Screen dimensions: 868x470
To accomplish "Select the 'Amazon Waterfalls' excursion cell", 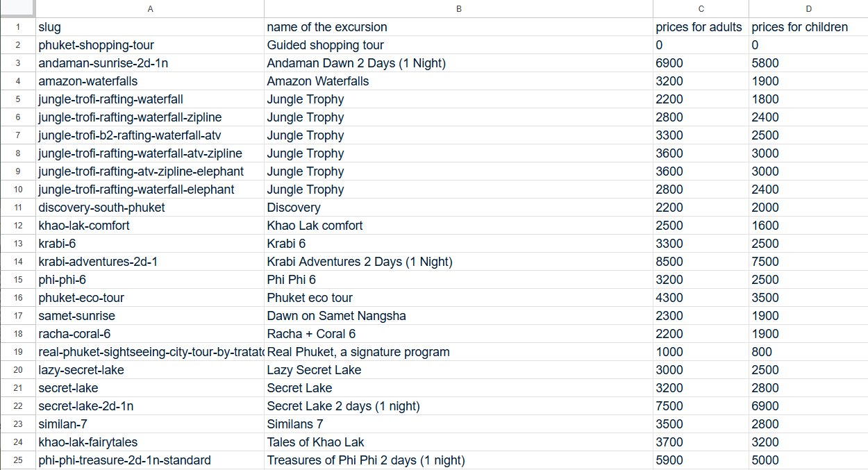I will click(458, 81).
